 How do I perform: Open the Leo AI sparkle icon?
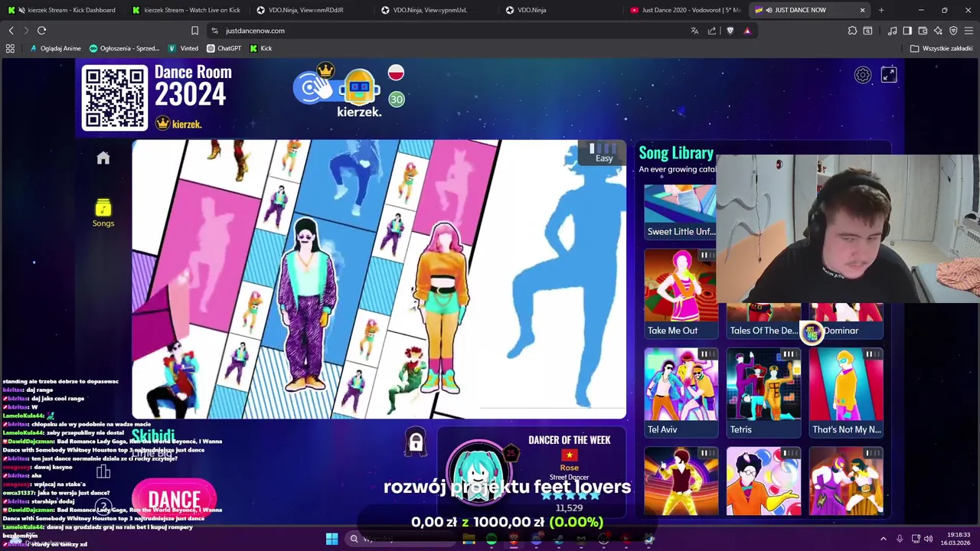(x=938, y=31)
